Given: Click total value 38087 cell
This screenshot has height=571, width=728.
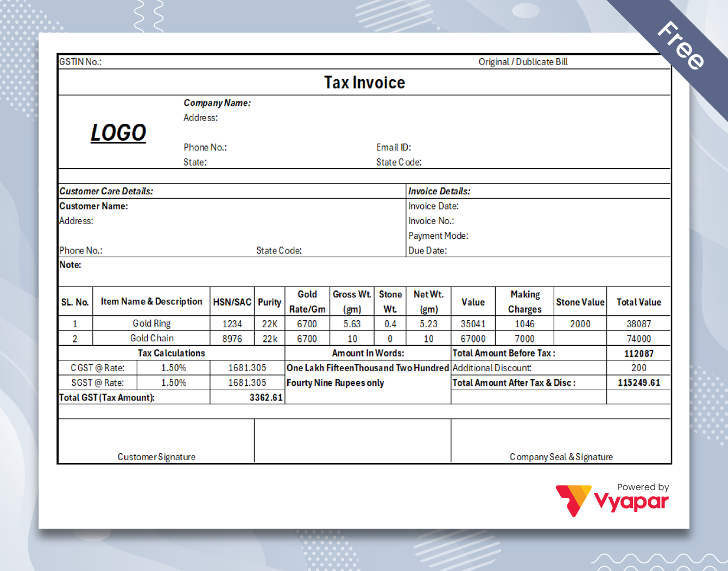Looking at the screenshot, I should pyautogui.click(x=639, y=324).
